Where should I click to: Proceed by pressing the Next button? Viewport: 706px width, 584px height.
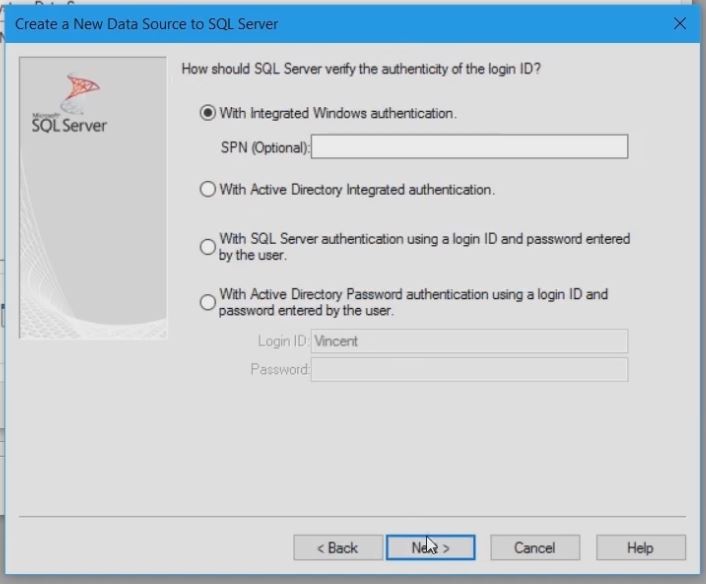point(430,548)
